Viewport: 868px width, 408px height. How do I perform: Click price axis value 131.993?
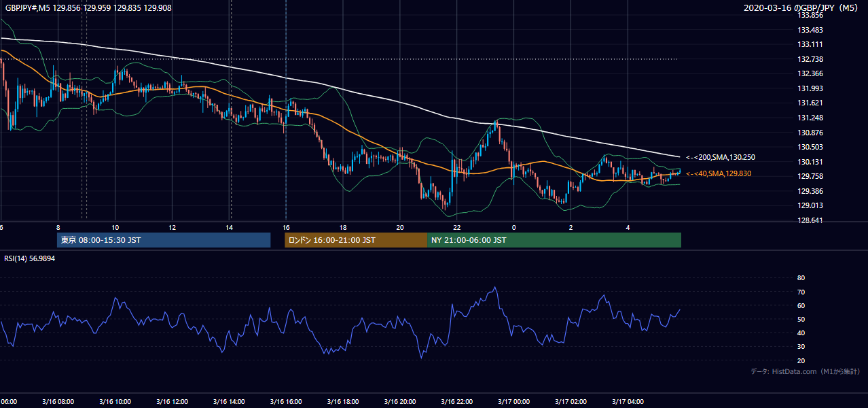(810, 88)
